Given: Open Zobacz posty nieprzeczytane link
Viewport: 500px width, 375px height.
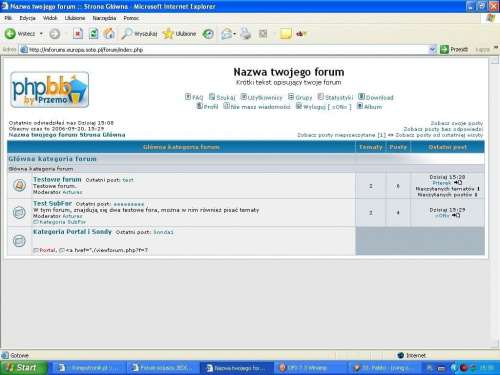Looking at the screenshot, I should (341, 135).
